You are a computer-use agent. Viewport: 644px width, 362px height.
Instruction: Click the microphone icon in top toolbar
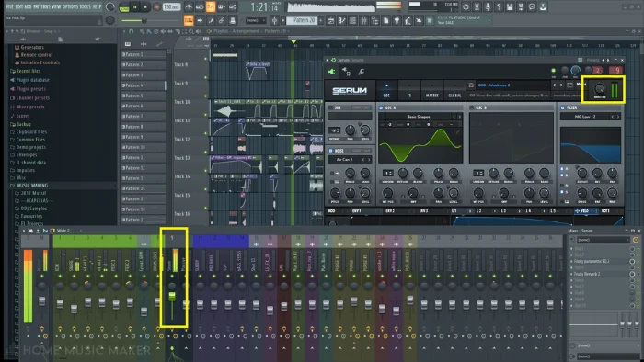click(488, 7)
